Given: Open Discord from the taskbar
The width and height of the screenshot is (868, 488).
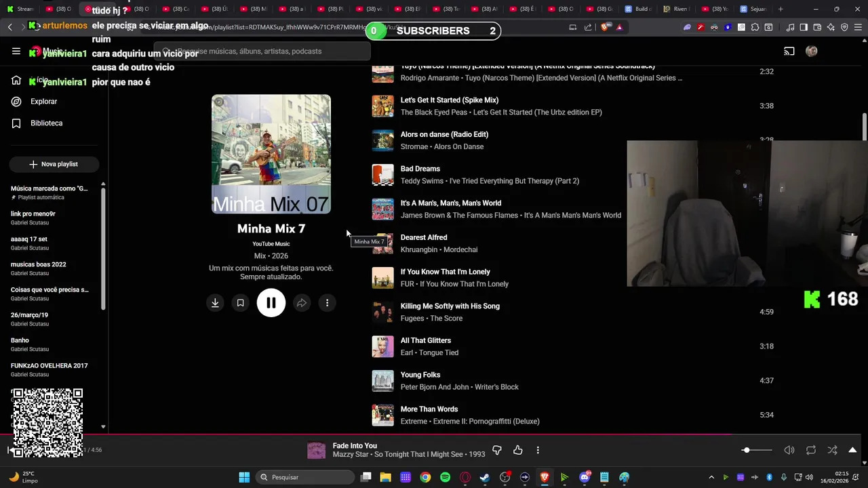Looking at the screenshot, I should click(x=585, y=477).
